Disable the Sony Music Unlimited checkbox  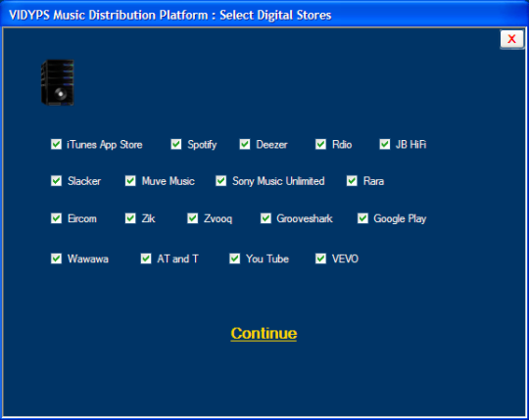[221, 181]
